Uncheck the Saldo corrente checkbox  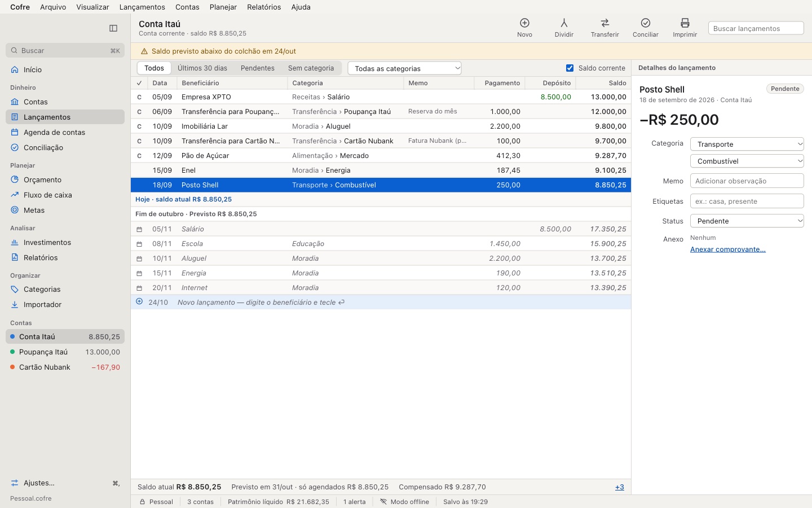(570, 68)
